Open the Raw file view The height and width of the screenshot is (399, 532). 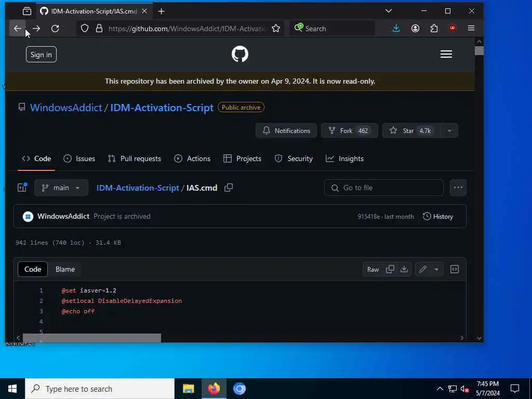tap(373, 270)
